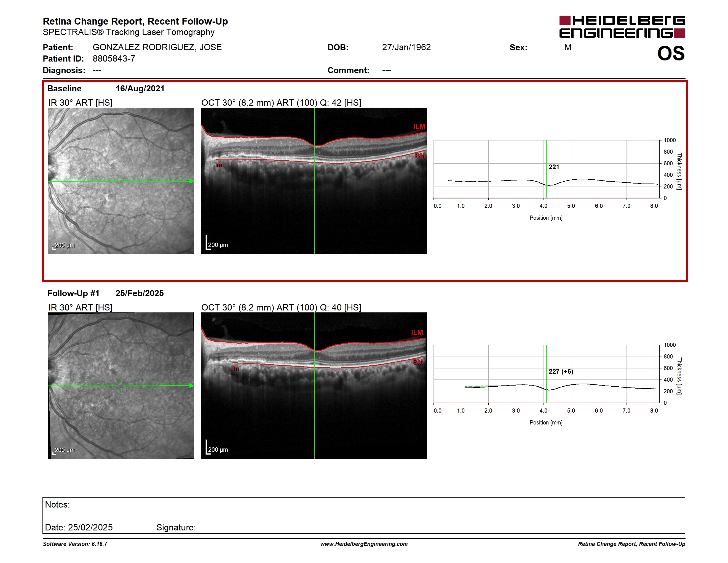
Task: Click the green scan arrowhead in baseline IR image
Action: click(x=192, y=181)
